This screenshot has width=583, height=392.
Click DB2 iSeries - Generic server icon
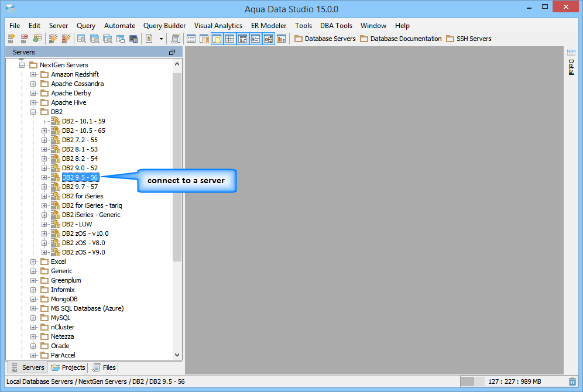(x=56, y=214)
